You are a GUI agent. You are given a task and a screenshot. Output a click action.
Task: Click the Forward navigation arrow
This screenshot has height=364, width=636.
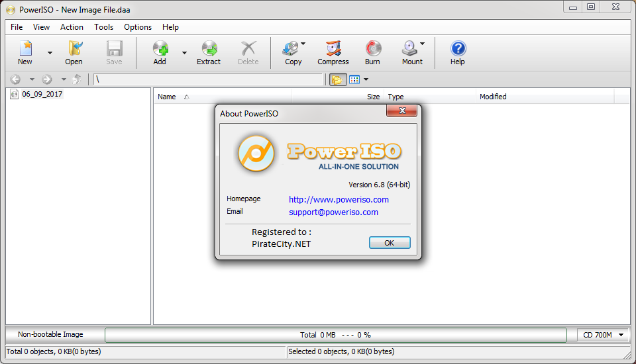click(x=47, y=79)
